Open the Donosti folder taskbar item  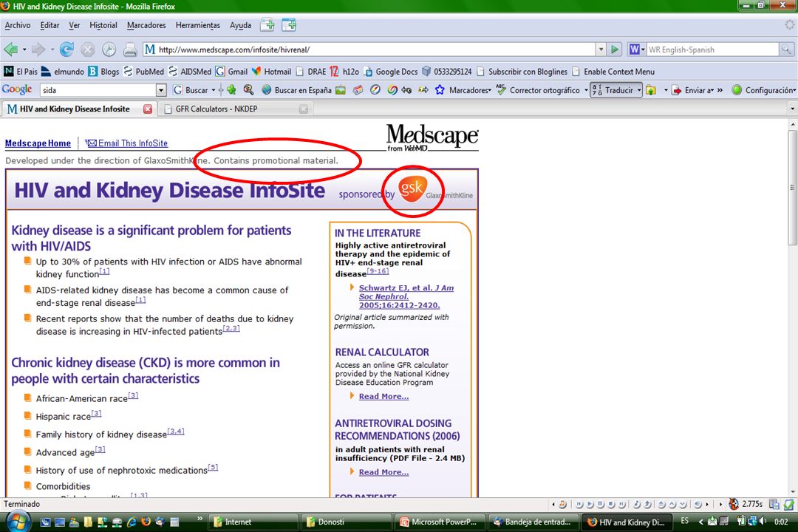(x=346, y=522)
